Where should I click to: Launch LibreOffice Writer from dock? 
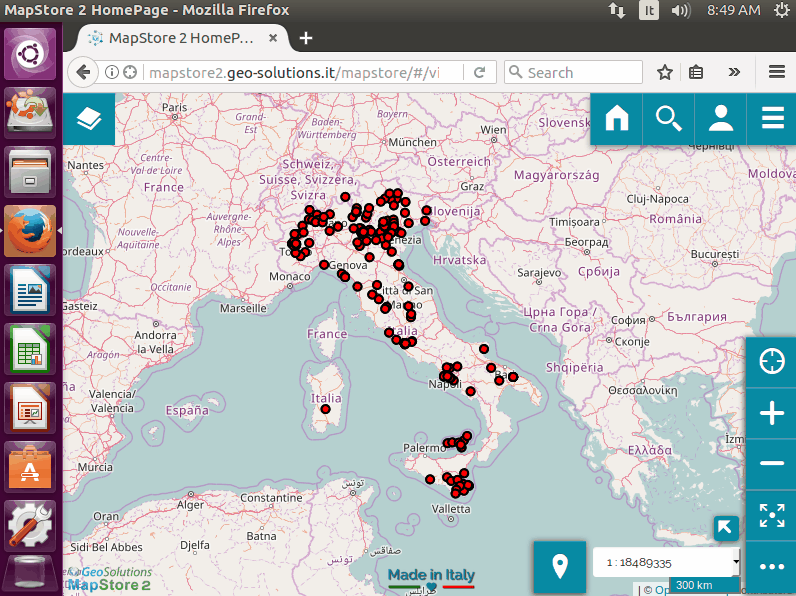pos(30,289)
